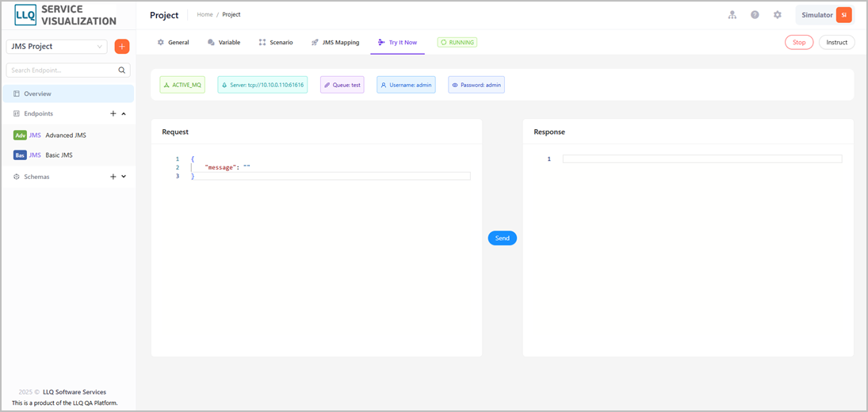
Task: Place cursor on Request editor line 3
Action: tap(331, 176)
